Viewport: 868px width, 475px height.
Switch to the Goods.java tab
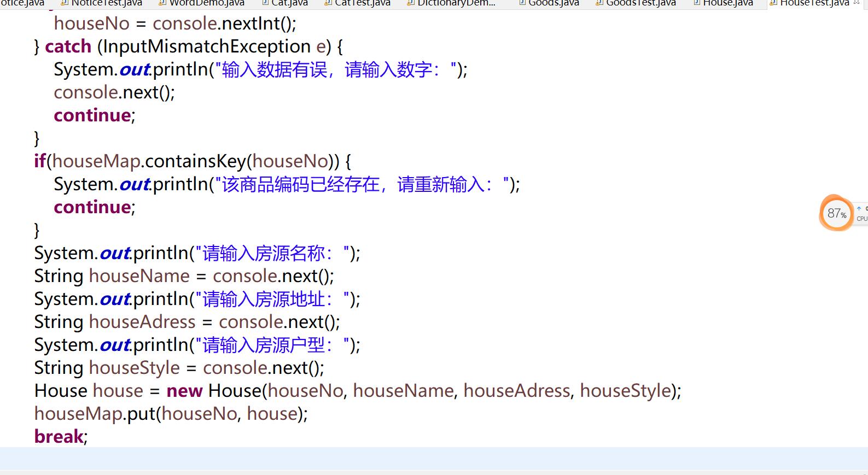click(549, 3)
